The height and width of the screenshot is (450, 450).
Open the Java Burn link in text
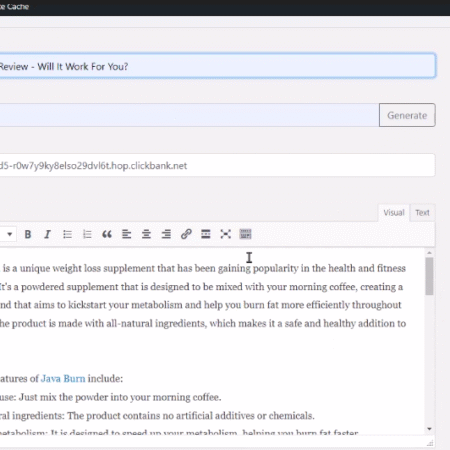pyautogui.click(x=63, y=379)
